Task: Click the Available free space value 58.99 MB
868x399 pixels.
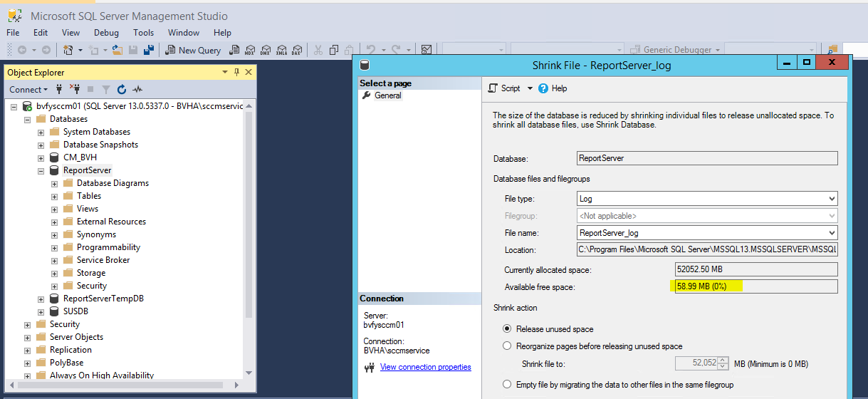Action: [756, 286]
